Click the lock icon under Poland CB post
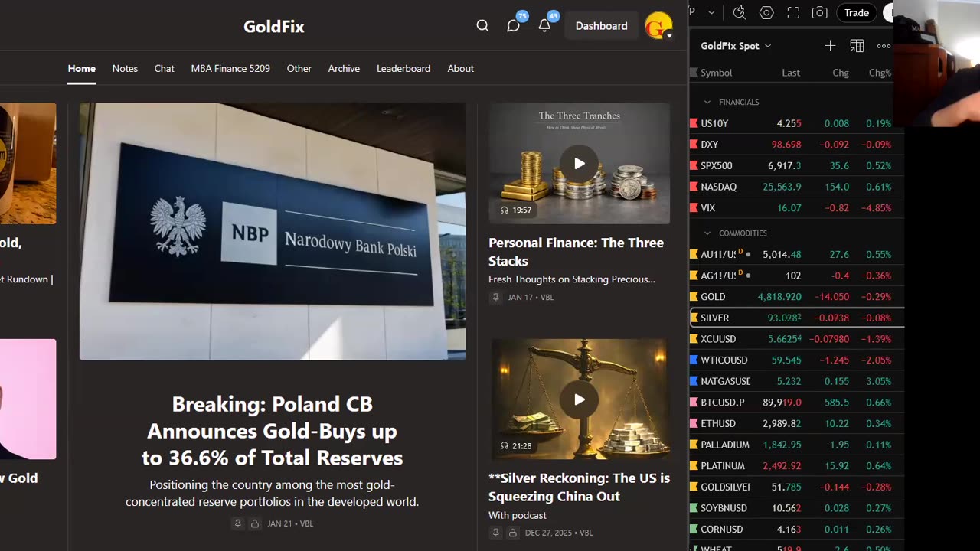 coord(255,523)
